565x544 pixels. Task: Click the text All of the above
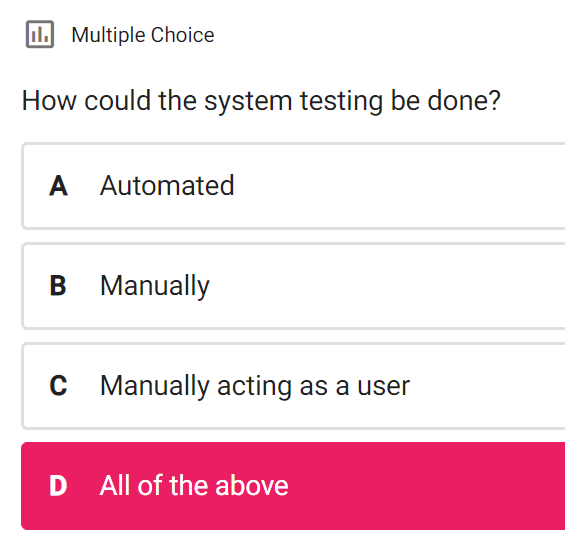click(x=194, y=486)
